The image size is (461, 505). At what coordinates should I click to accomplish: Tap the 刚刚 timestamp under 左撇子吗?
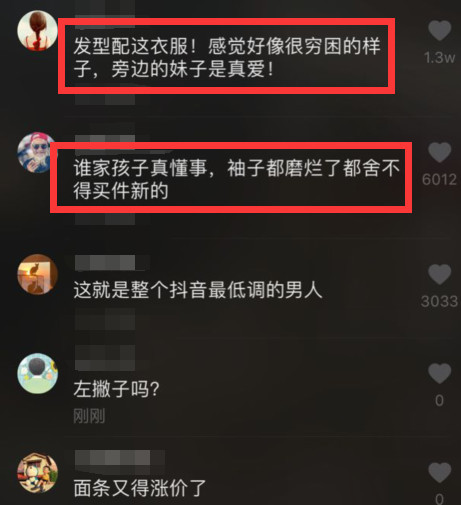(89, 416)
